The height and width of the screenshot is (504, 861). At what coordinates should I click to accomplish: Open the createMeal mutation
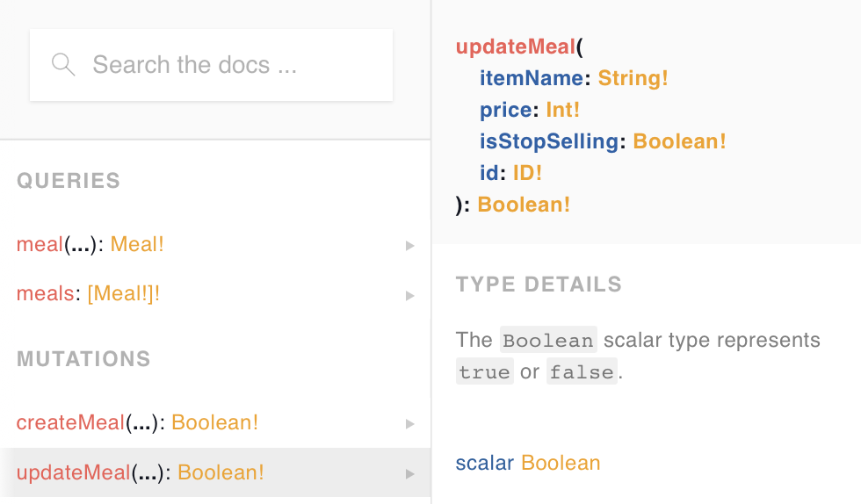point(70,422)
